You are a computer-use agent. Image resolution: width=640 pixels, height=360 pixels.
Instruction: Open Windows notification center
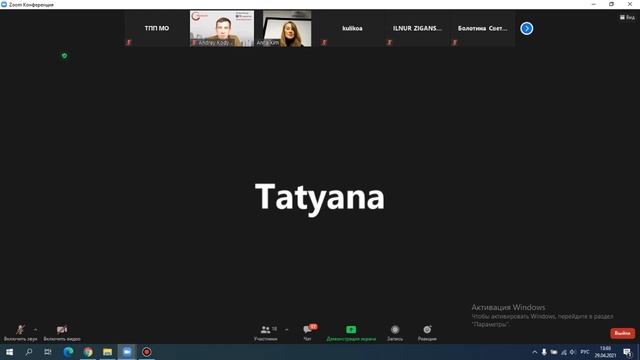[627, 352]
